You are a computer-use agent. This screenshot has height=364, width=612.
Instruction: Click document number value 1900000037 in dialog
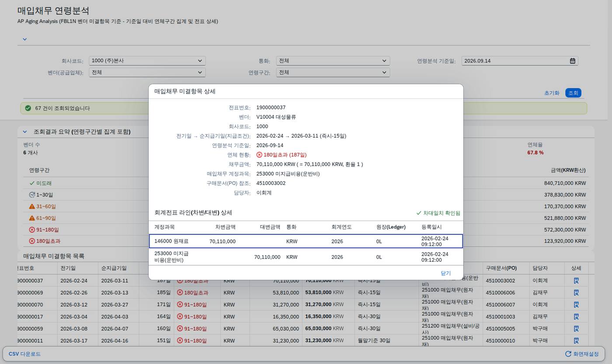(271, 107)
